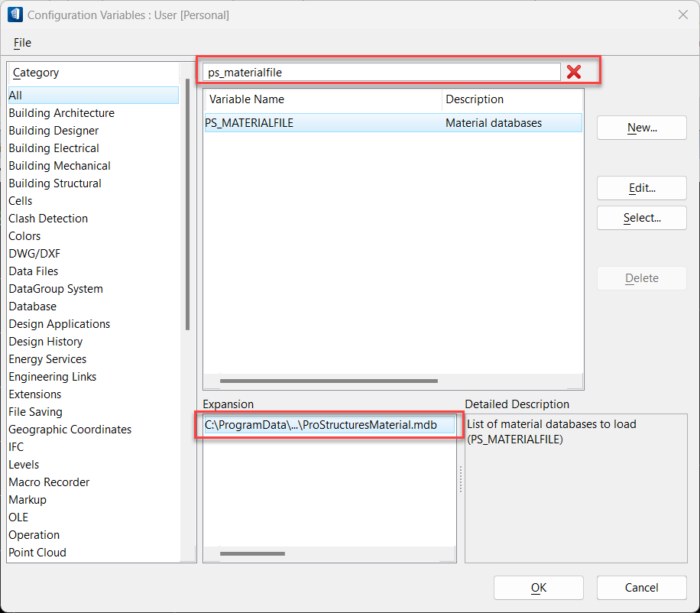The height and width of the screenshot is (613, 700).
Task: Clear the search with the red X icon
Action: [574, 72]
